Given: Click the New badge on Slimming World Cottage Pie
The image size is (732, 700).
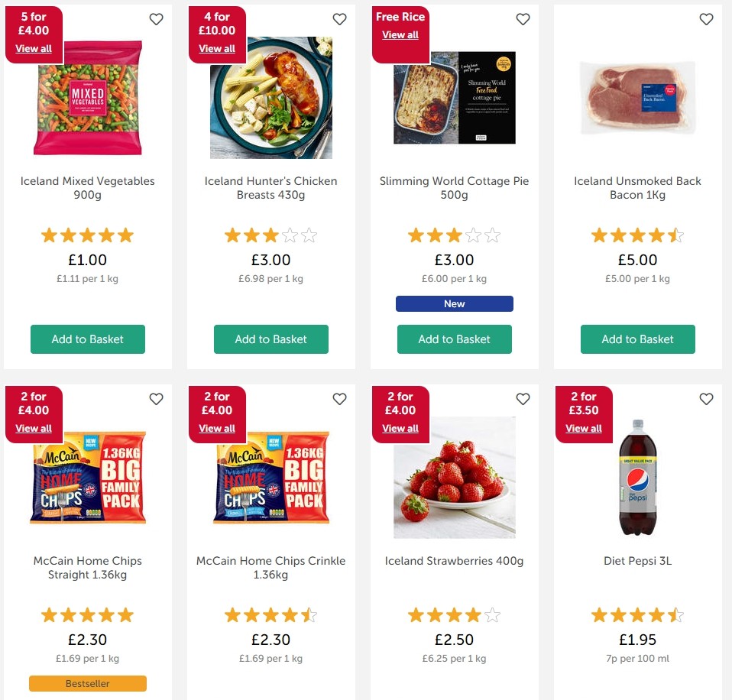Looking at the screenshot, I should pyautogui.click(x=454, y=303).
